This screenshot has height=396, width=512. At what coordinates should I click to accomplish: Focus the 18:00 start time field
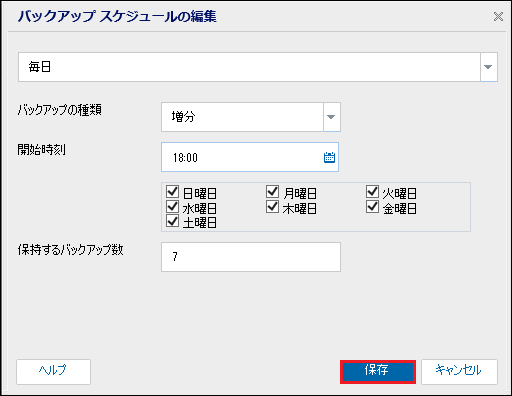250,157
